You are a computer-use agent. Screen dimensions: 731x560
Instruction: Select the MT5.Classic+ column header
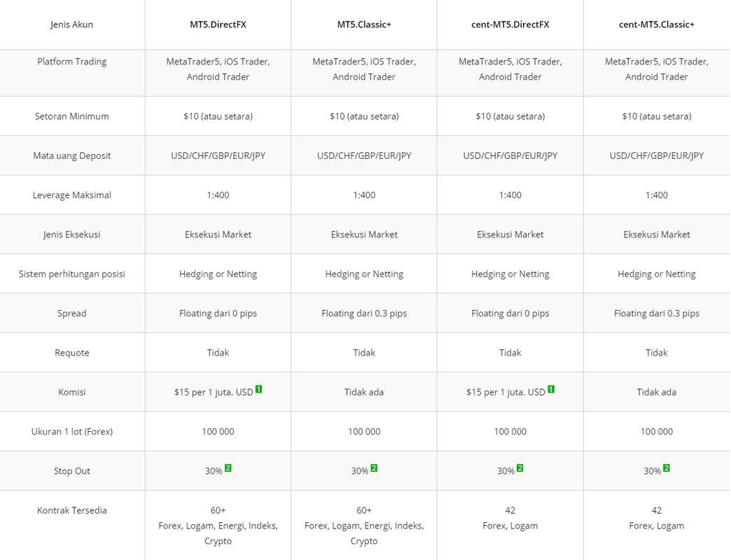[x=364, y=24]
